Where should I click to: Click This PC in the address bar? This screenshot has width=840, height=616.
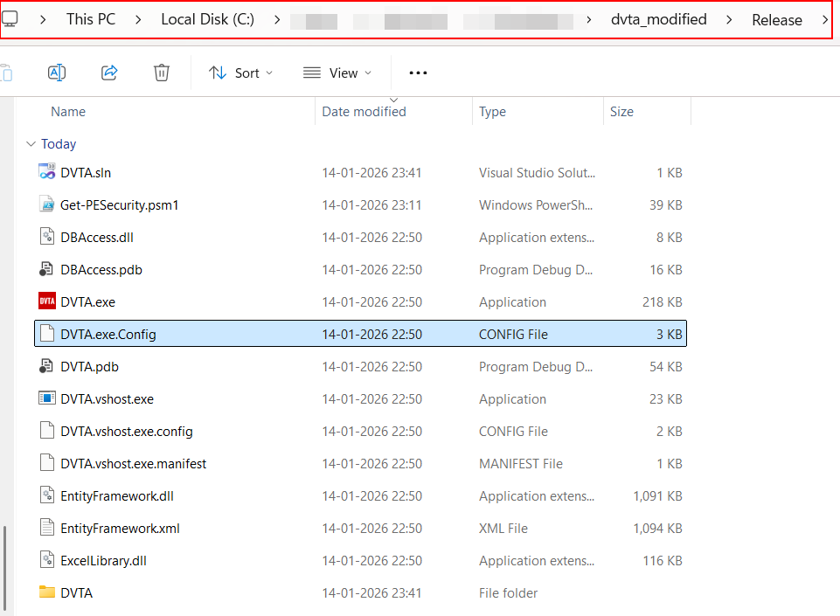pyautogui.click(x=90, y=19)
